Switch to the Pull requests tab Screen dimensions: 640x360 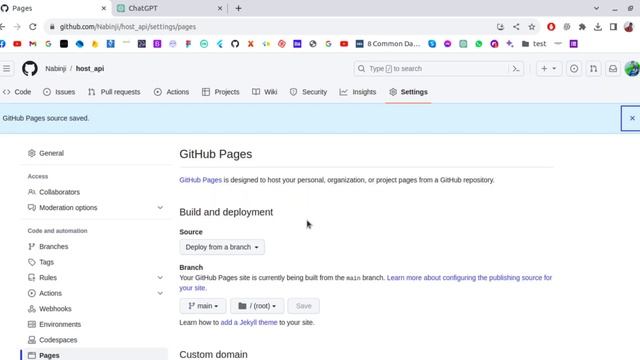pos(114,92)
